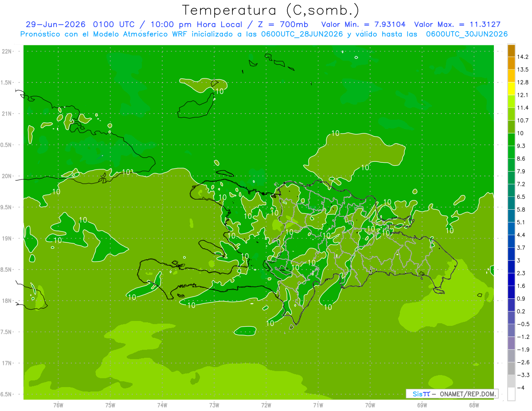The height and width of the screenshot is (411, 532).
Task: Click the colorbar swatch between 12.8 and 13.5
Action: [511, 76]
